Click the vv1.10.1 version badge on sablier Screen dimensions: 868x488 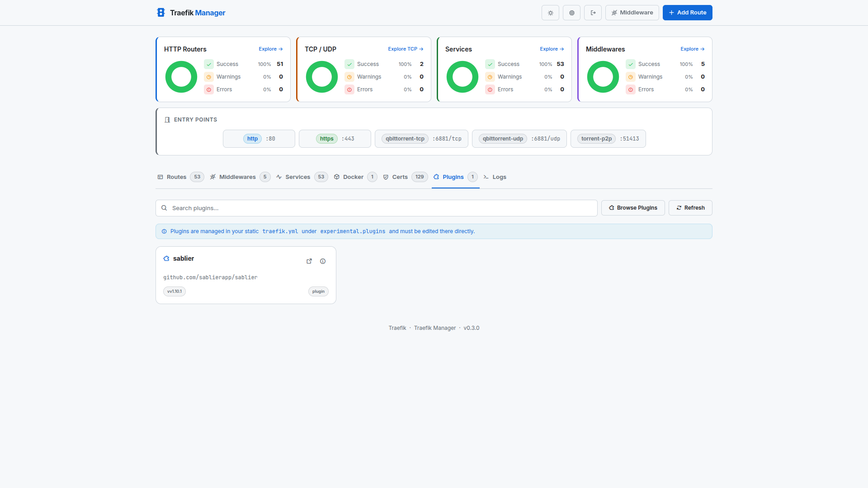click(x=174, y=291)
